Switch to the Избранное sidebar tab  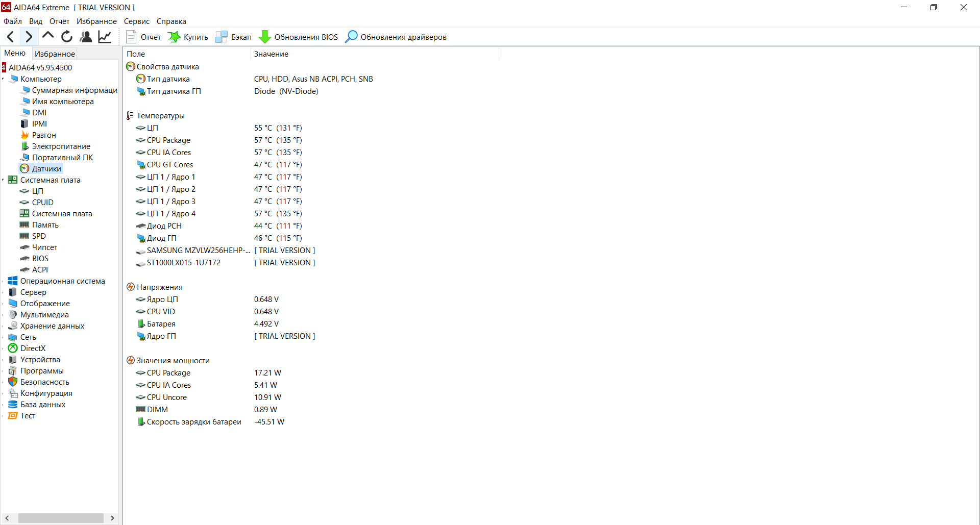[55, 54]
